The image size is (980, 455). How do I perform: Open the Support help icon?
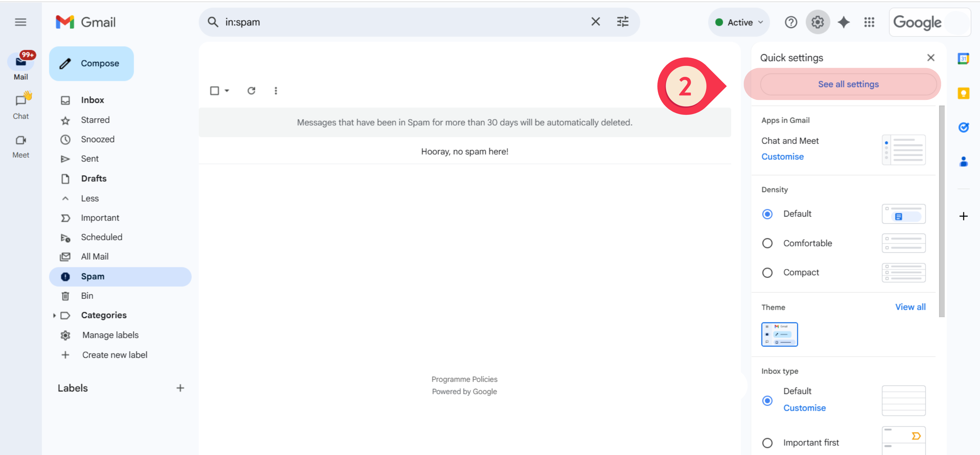pos(791,22)
